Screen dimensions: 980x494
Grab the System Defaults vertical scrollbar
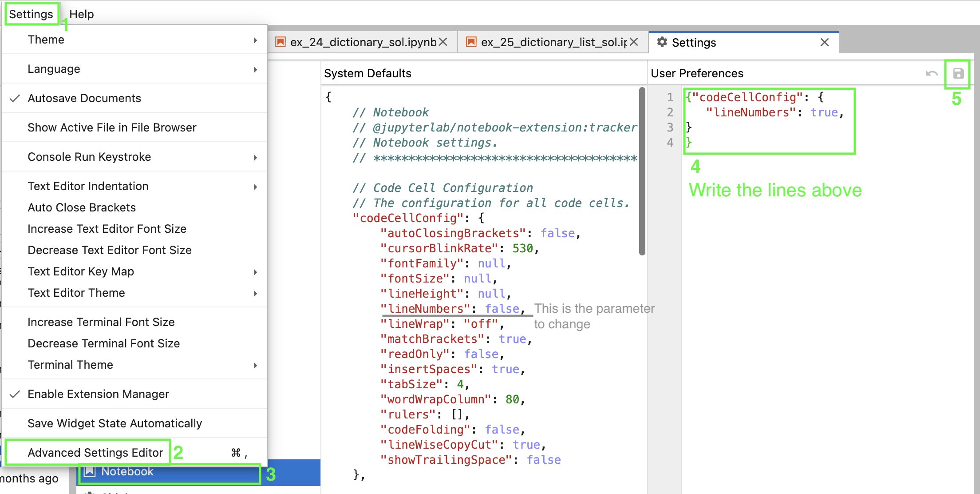[642, 171]
